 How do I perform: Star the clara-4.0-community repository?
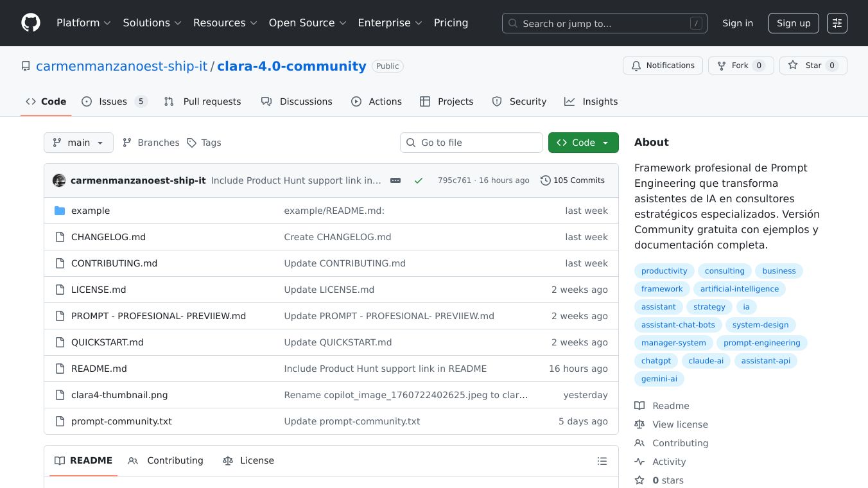[x=813, y=65]
